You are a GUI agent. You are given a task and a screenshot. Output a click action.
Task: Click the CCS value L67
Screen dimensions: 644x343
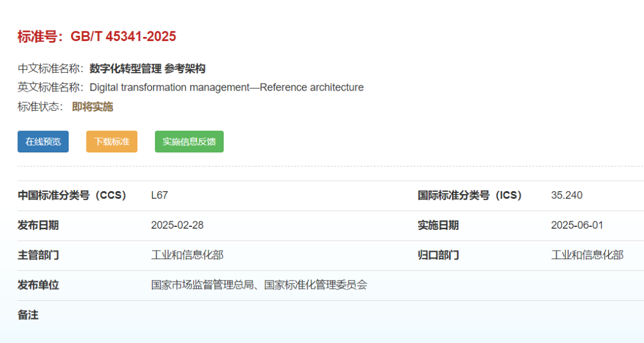pyautogui.click(x=159, y=195)
